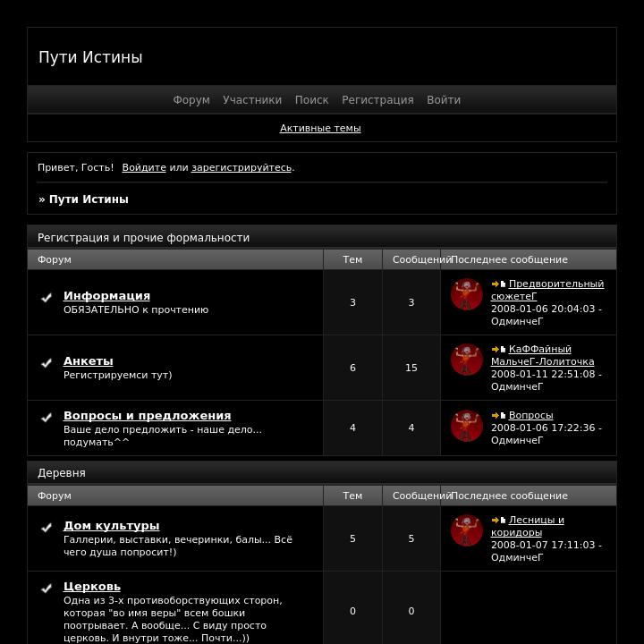The width and height of the screenshot is (644, 644).
Task: Open the Информация forum
Action: pyautogui.click(x=106, y=296)
